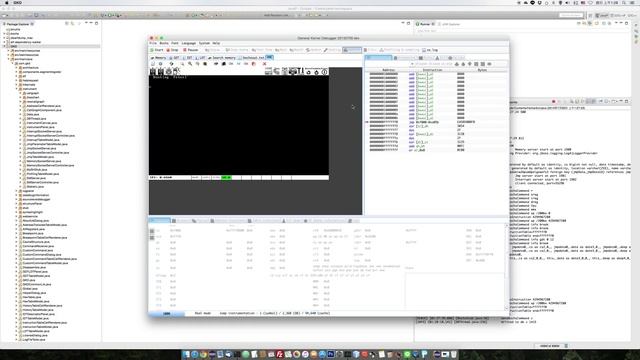Open Finder from the Dock
Screen dimensions: 640x360
186,354
